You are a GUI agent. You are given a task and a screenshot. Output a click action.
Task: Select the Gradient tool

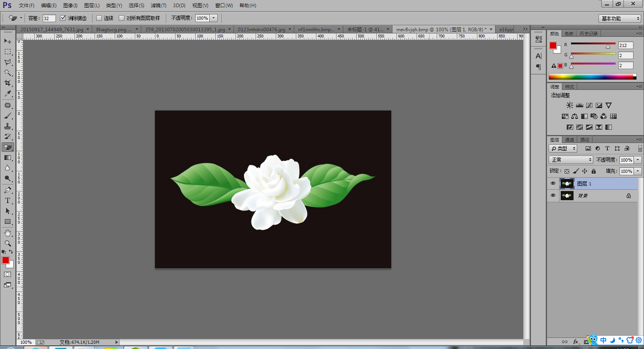8,158
